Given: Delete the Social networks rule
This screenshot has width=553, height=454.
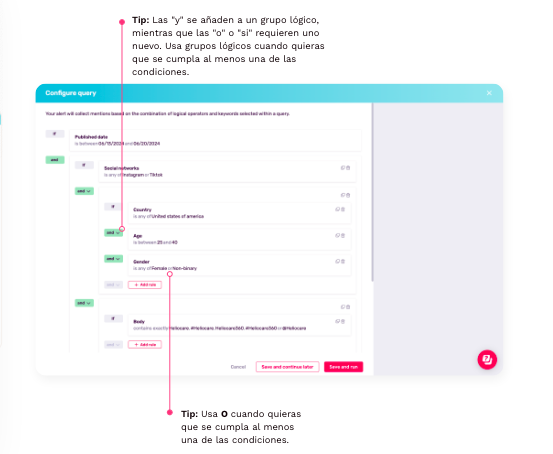Looking at the screenshot, I should [348, 168].
